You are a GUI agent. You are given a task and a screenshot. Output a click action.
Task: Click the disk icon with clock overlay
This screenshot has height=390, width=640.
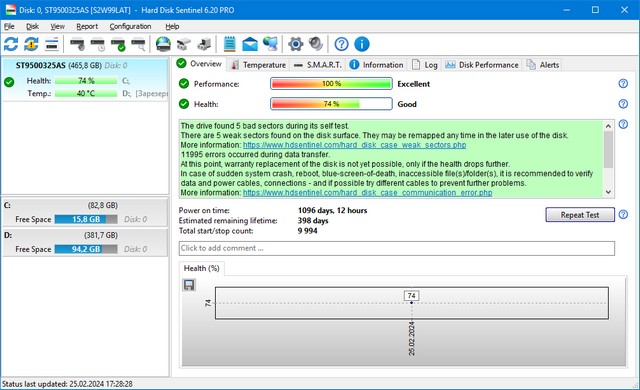[98, 44]
